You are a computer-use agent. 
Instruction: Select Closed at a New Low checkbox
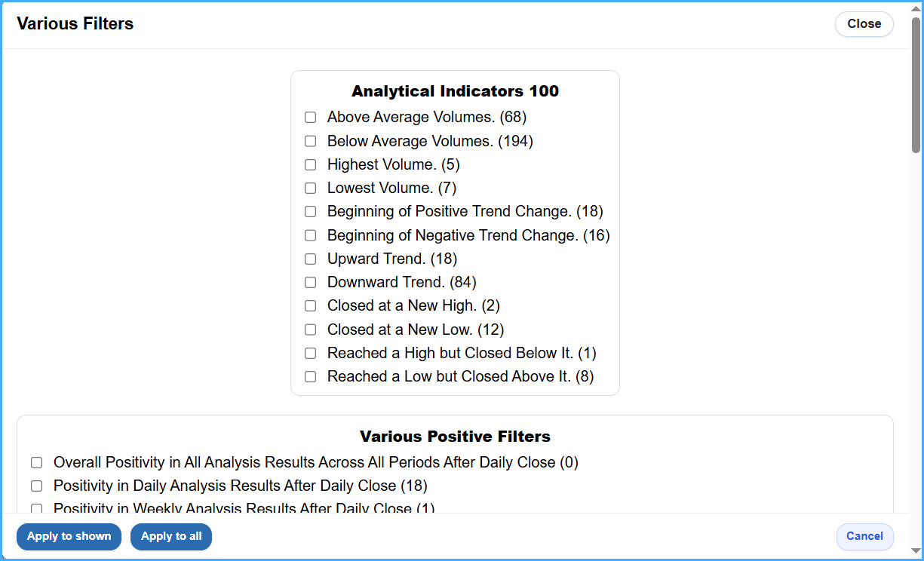pos(310,330)
